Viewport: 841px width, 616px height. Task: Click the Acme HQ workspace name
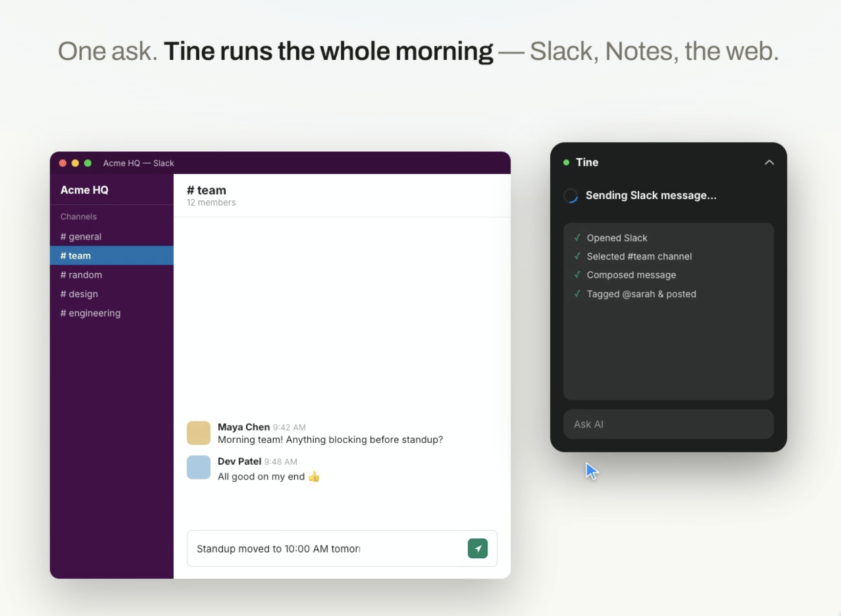pyautogui.click(x=84, y=190)
